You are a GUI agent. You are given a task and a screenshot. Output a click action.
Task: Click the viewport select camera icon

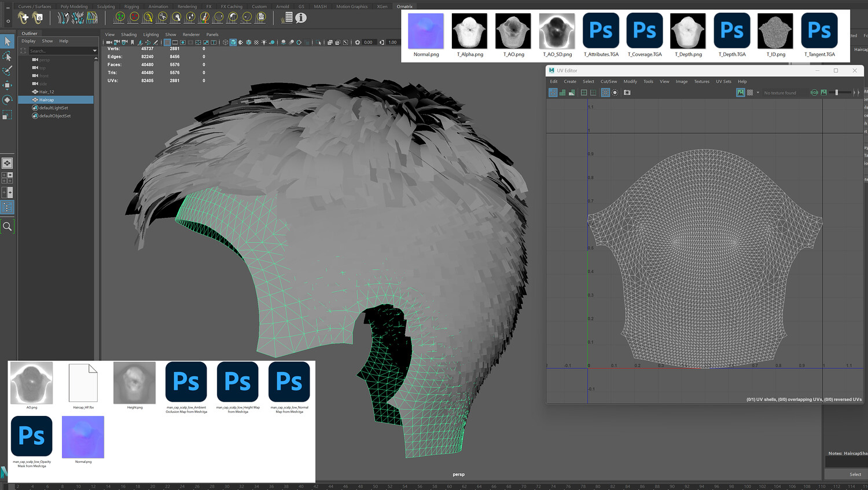tap(109, 42)
